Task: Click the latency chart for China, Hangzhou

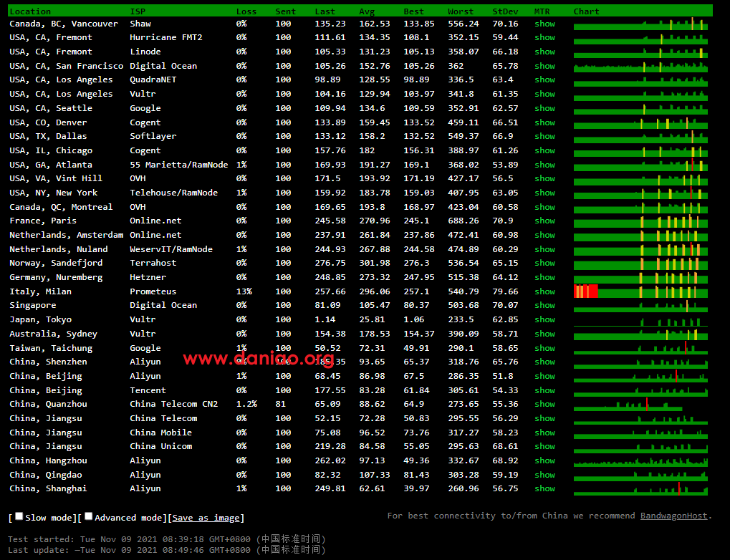Action: [x=640, y=460]
